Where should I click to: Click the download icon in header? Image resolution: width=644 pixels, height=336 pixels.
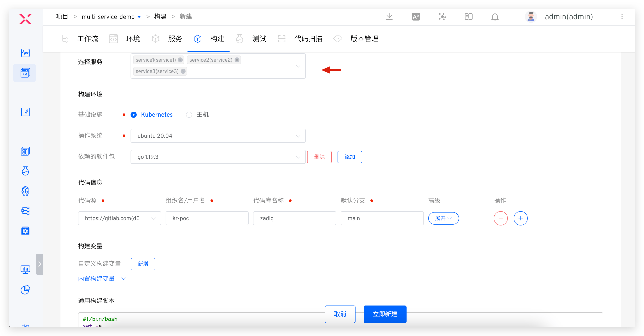[x=389, y=17]
